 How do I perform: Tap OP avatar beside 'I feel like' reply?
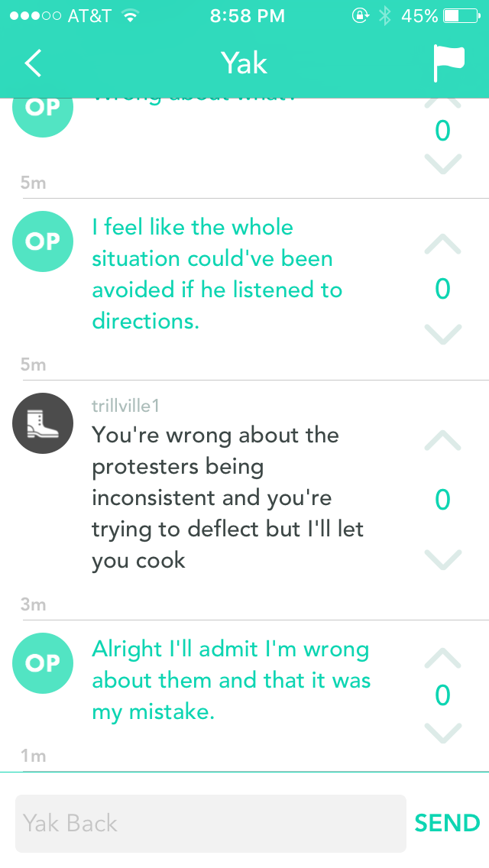click(x=43, y=241)
